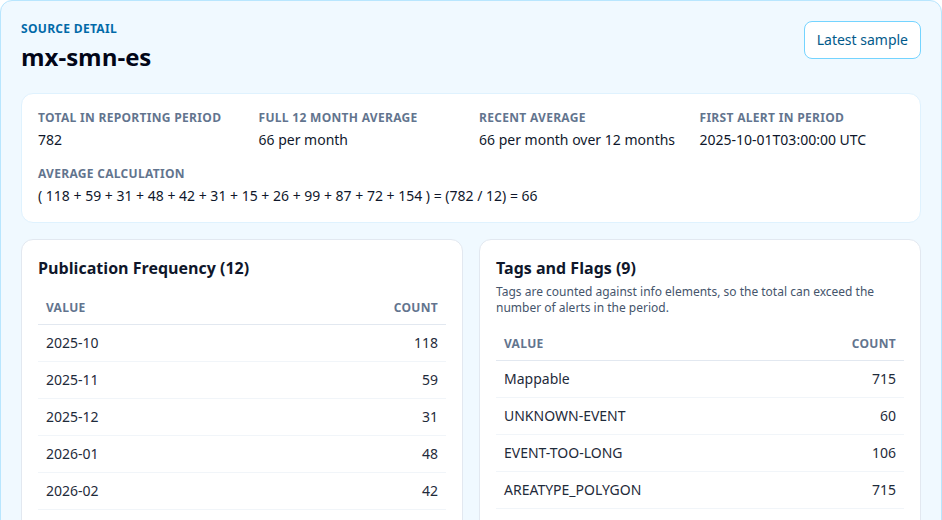
Task: Select the total value 782
Action: [x=50, y=140]
